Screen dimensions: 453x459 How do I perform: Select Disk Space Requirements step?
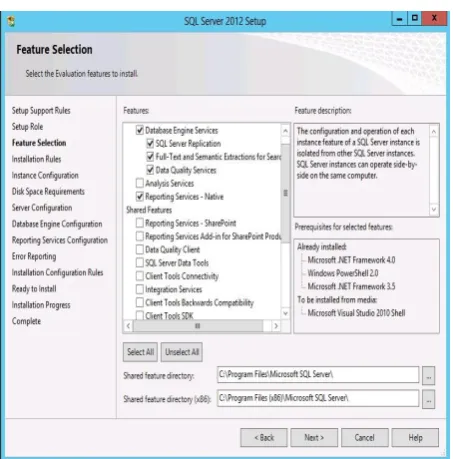point(48,191)
